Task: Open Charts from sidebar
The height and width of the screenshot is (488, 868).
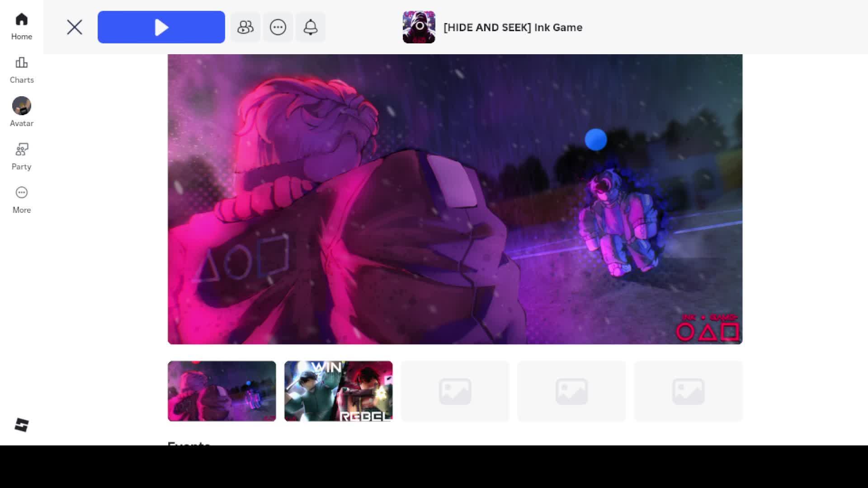Action: click(x=21, y=70)
